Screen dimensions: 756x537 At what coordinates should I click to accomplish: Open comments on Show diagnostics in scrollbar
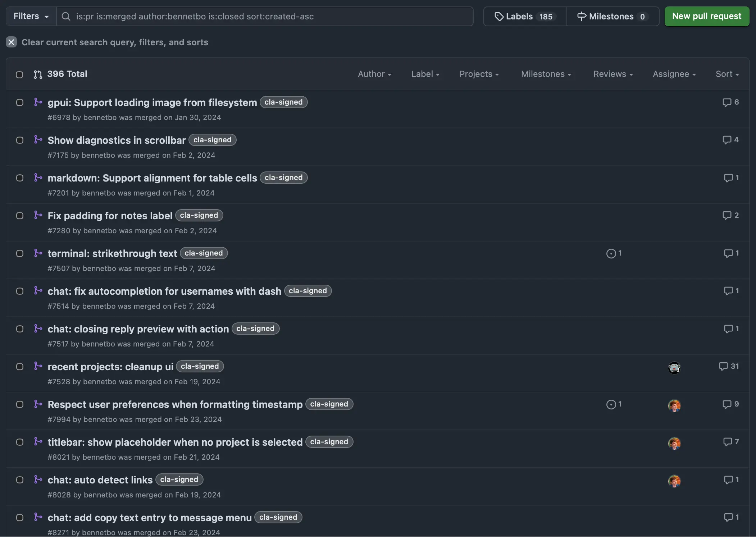click(x=730, y=140)
